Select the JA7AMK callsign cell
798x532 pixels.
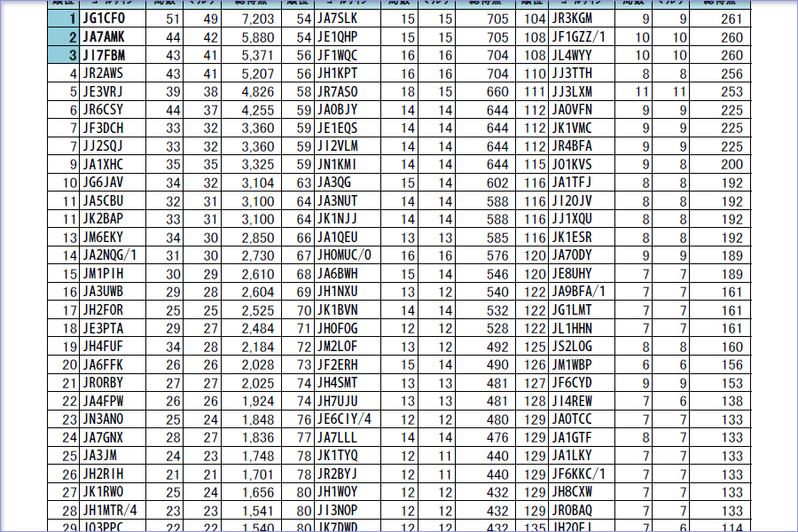point(104,36)
